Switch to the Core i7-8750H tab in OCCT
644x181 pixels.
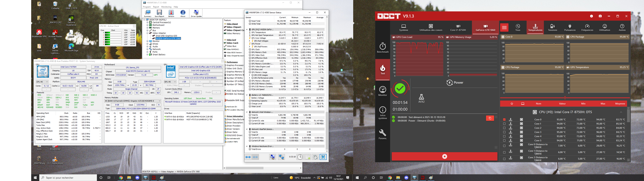pos(458,28)
